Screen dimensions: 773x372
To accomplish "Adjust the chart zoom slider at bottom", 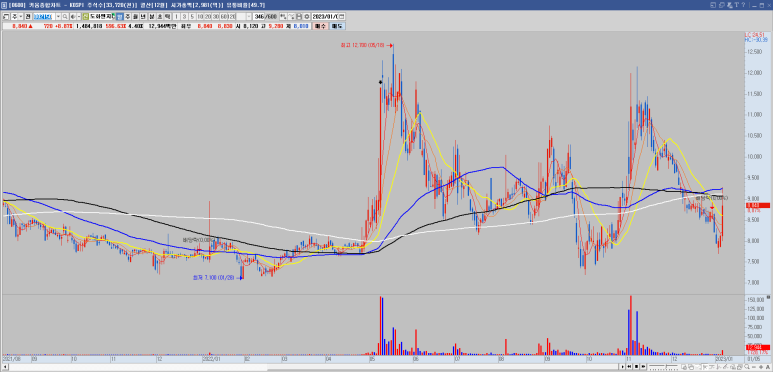I will click(664, 367).
